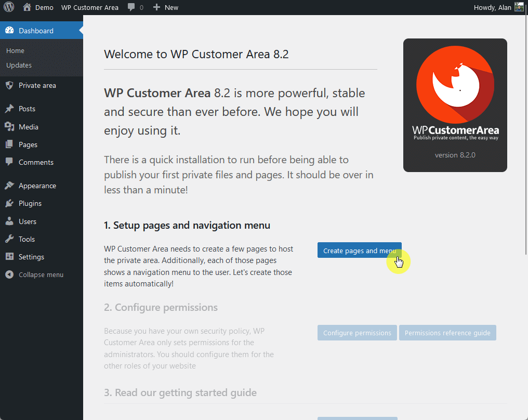Click the Settings sliders icon
The height and width of the screenshot is (420, 528).
(x=9, y=257)
